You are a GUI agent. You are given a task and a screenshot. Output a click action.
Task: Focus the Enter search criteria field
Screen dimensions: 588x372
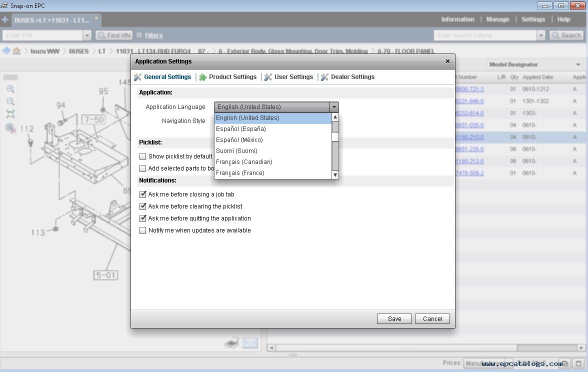click(x=485, y=35)
